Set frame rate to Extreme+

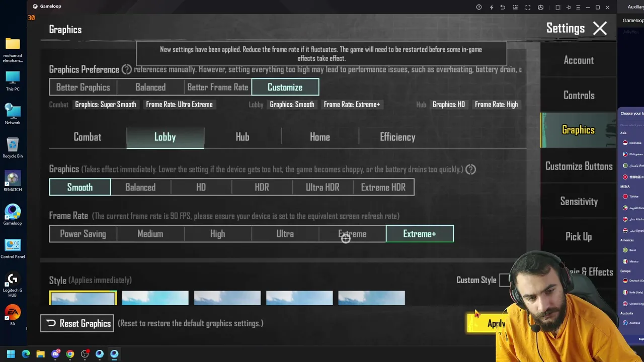coord(420,234)
